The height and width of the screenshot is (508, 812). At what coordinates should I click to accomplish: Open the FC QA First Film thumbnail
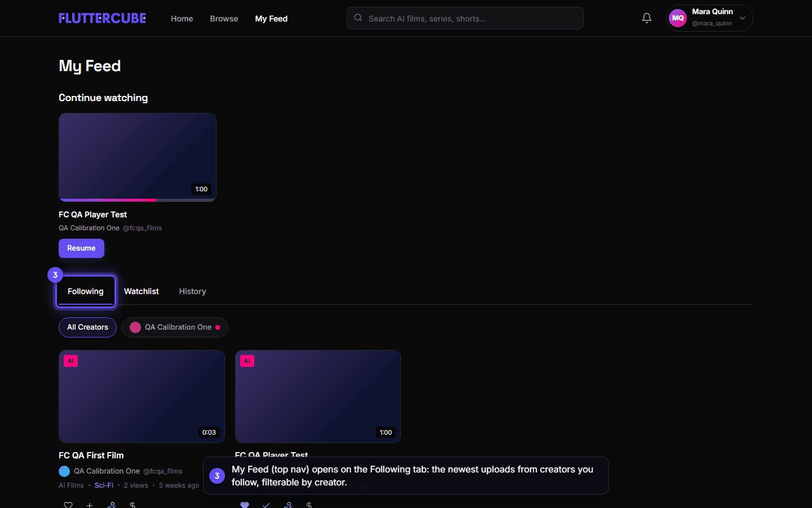(x=142, y=396)
